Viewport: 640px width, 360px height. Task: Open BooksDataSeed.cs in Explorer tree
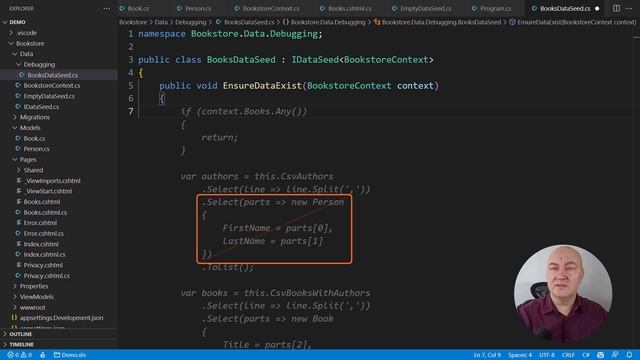coord(52,75)
